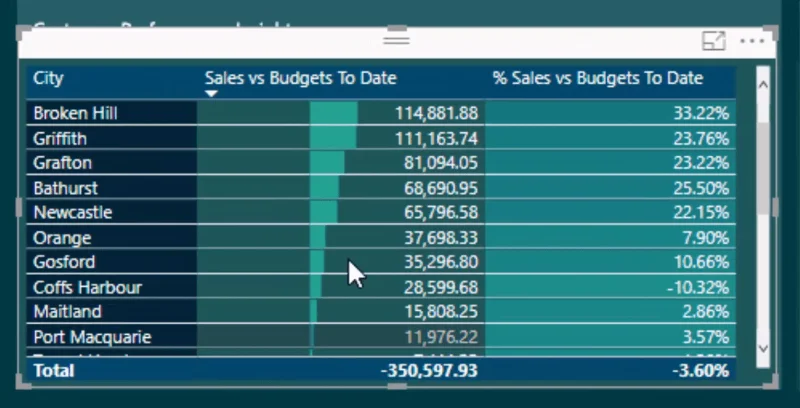This screenshot has width=800, height=408.
Task: Click the Total row label
Action: 54,370
